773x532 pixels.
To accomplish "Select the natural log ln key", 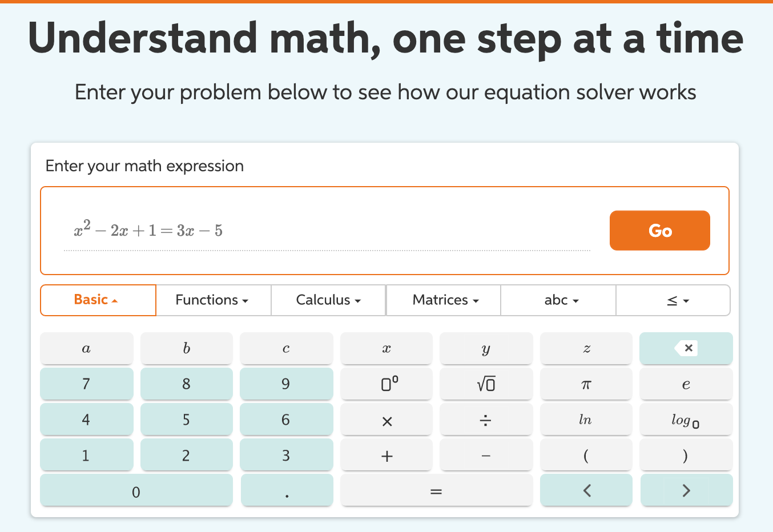I will coord(586,420).
